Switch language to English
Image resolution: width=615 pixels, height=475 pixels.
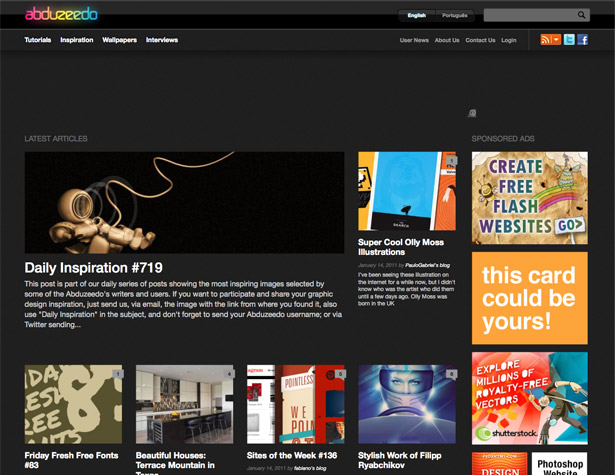tap(417, 15)
